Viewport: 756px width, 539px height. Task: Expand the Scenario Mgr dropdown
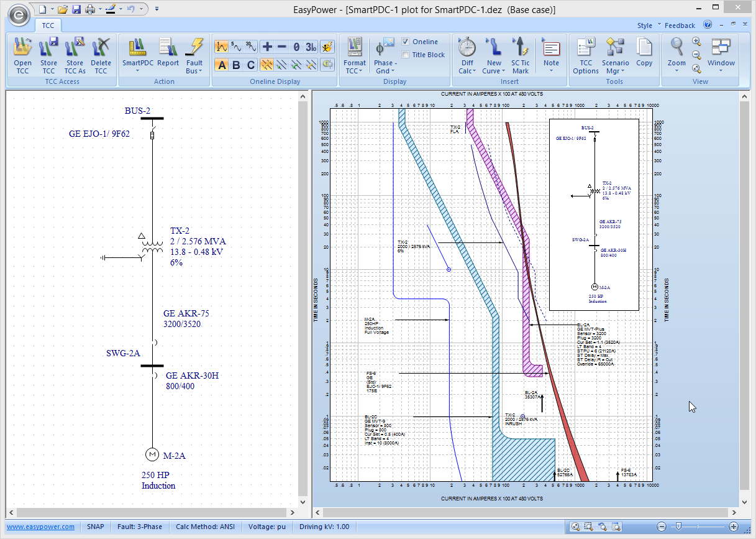(x=615, y=55)
